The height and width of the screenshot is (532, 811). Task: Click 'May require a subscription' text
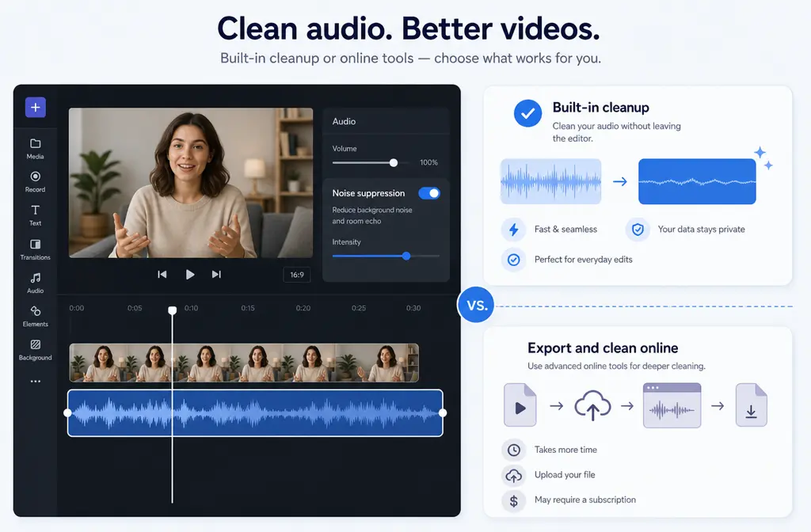(x=585, y=500)
